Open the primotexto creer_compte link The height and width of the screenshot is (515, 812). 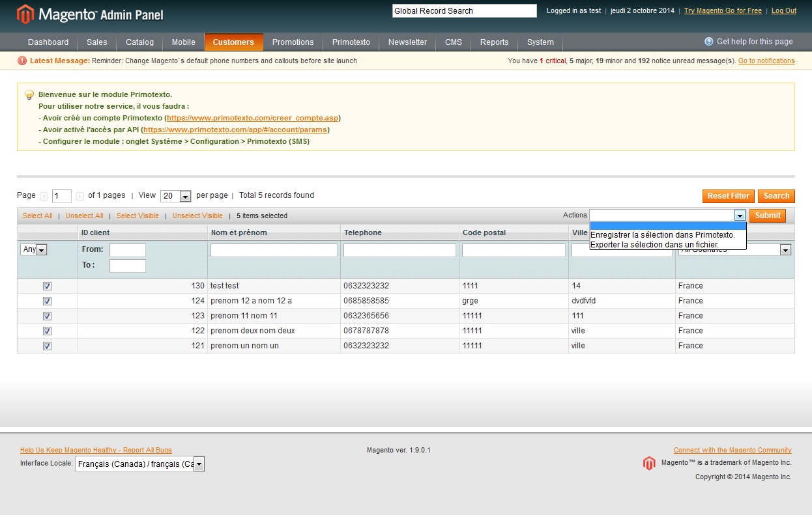click(x=252, y=118)
